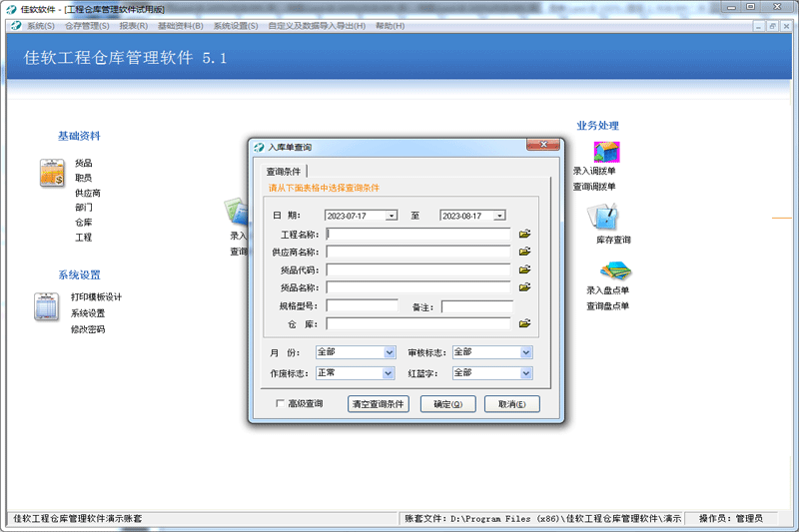This screenshot has width=799, height=532.
Task: Open the 红蓝字 dropdown
Action: point(526,373)
